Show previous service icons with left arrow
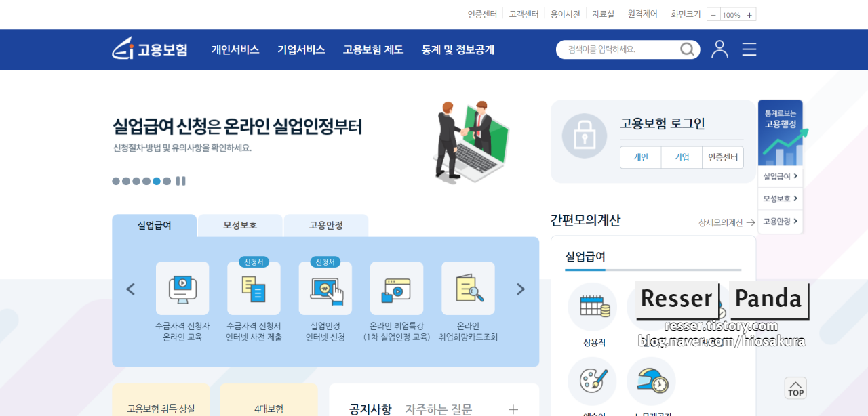The width and height of the screenshot is (868, 416). [x=131, y=289]
